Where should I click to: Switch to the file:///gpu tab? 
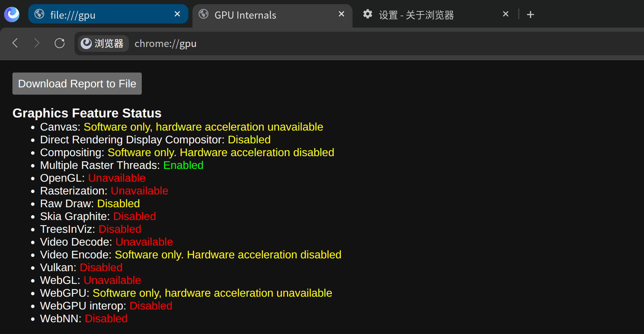pos(108,14)
